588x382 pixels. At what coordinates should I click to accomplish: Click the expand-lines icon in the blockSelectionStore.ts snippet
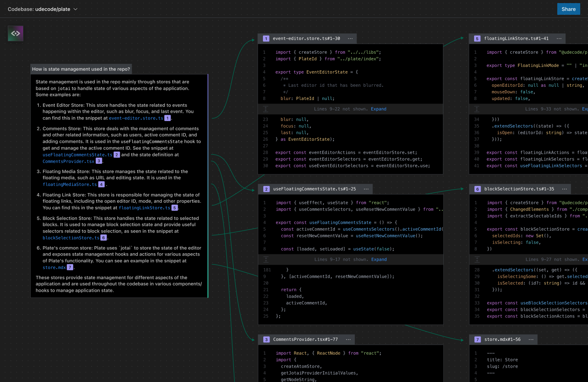[477, 259]
